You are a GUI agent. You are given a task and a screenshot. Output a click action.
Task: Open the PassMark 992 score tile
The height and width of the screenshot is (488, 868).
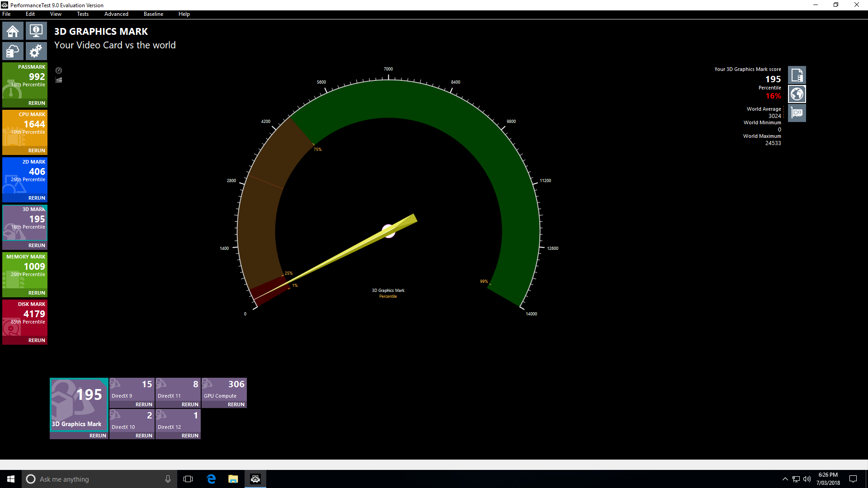25,80
